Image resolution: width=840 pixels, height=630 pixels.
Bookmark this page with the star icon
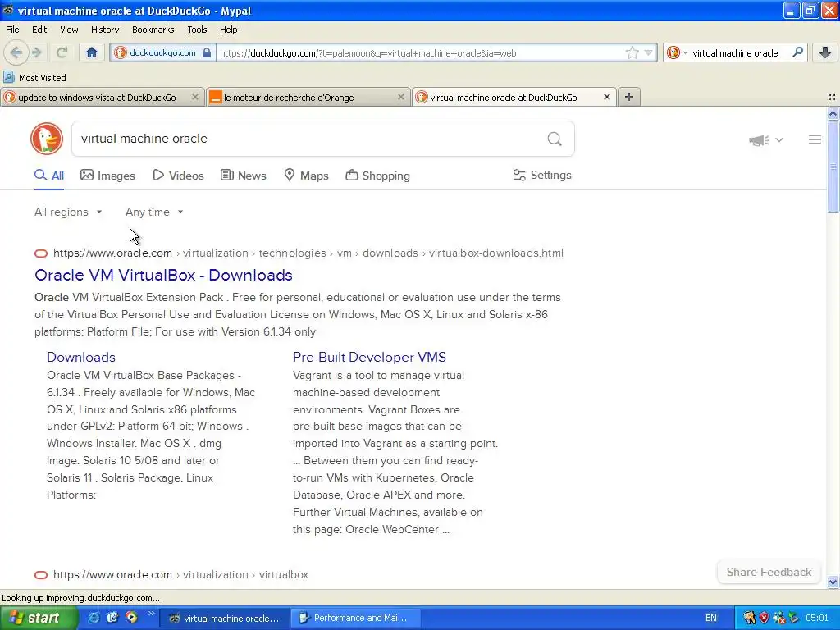[x=632, y=52]
